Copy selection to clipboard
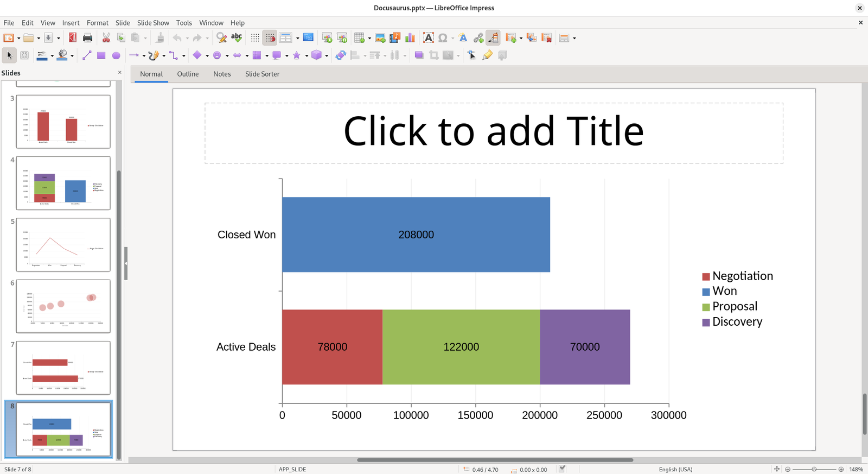Viewport: 868px width, 474px height. coord(121,37)
